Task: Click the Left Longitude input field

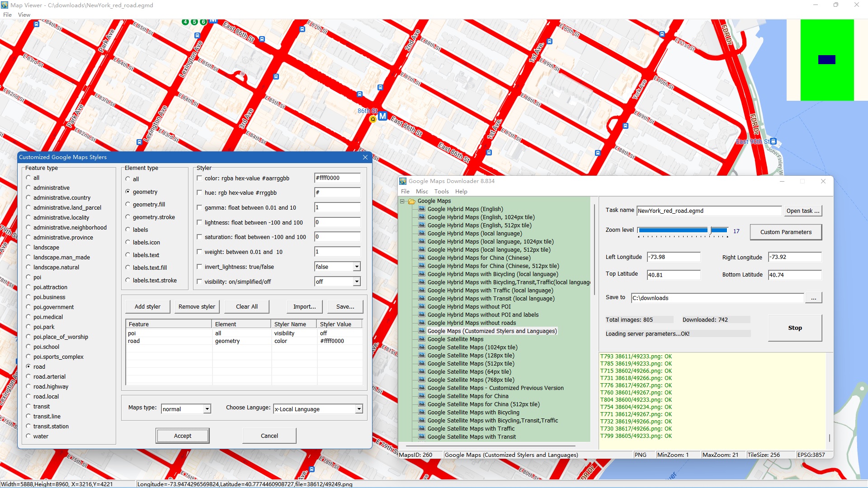Action: click(673, 257)
